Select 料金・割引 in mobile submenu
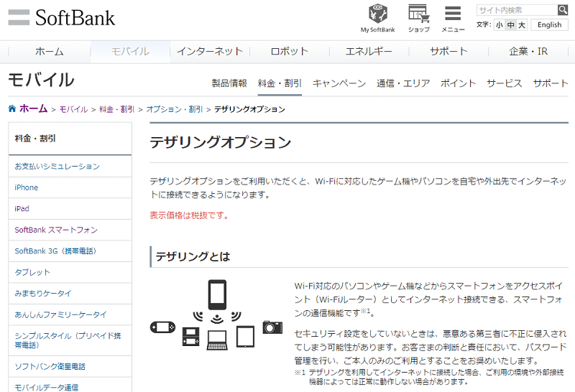 point(280,83)
